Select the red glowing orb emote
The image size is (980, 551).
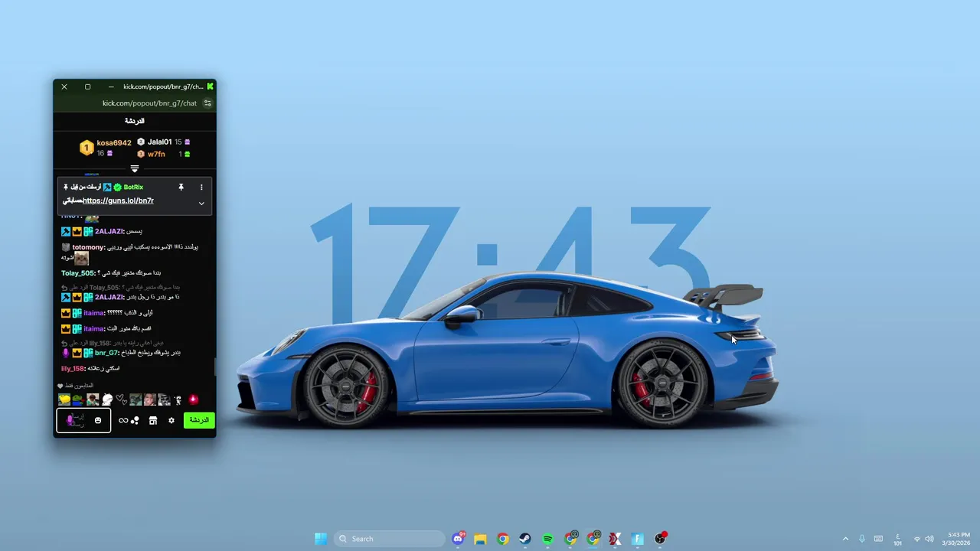(193, 399)
